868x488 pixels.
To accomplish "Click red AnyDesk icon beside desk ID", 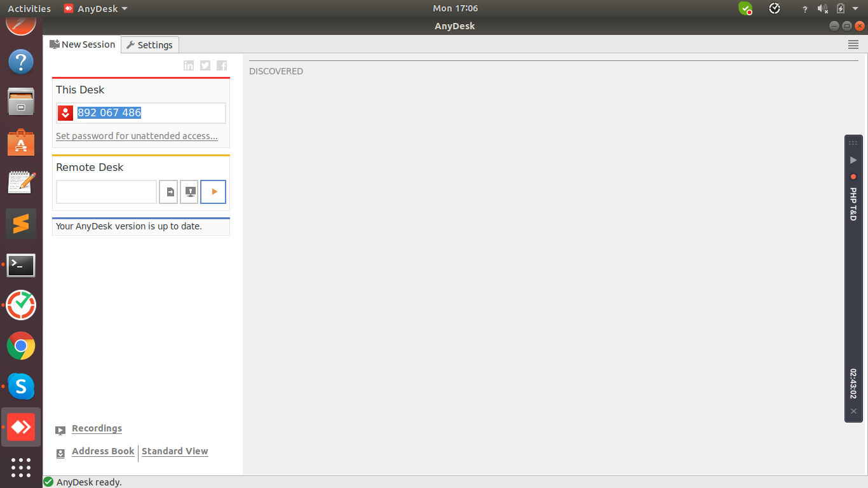I will 65,113.
